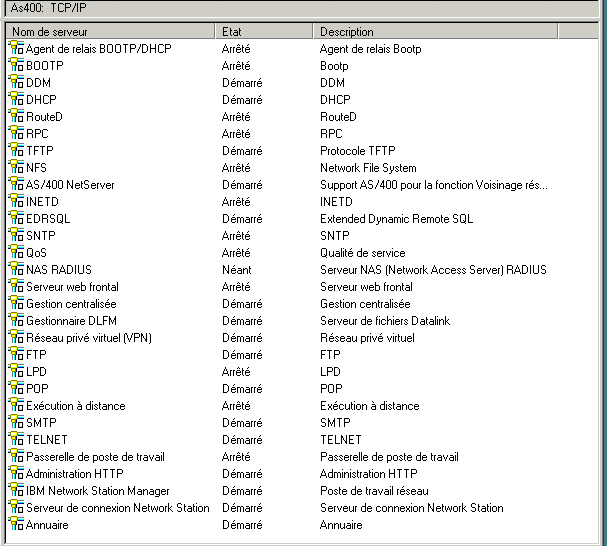
Task: Click the blank column header after Description
Action: 578,31
